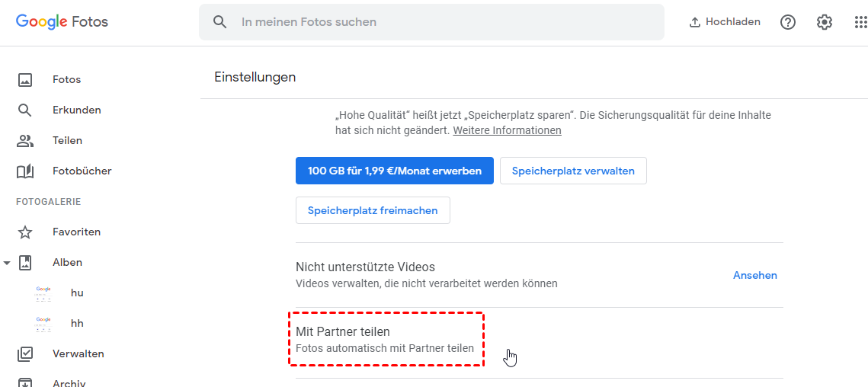Image resolution: width=868 pixels, height=387 pixels.
Task: Click 100 GB für 1,99 €/Monat erwerben
Action: [x=395, y=171]
